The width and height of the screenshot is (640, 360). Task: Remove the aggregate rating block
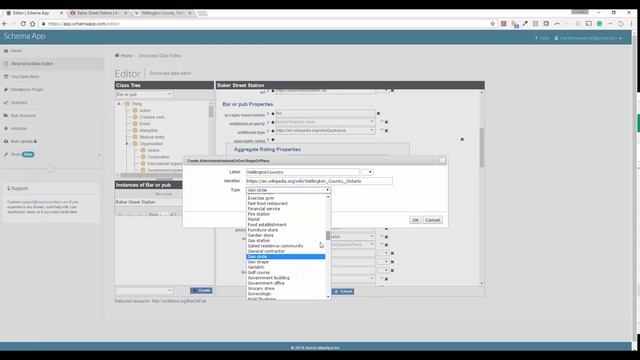(462, 140)
